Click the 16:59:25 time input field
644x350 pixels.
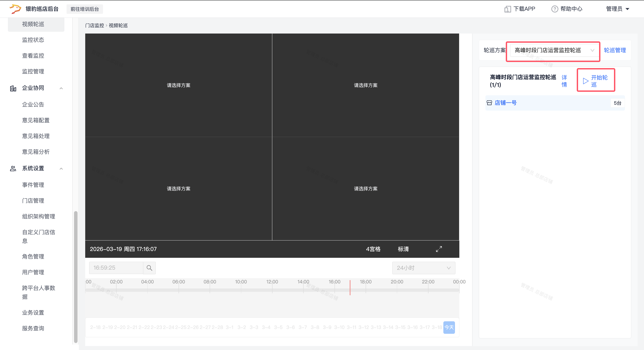point(116,268)
